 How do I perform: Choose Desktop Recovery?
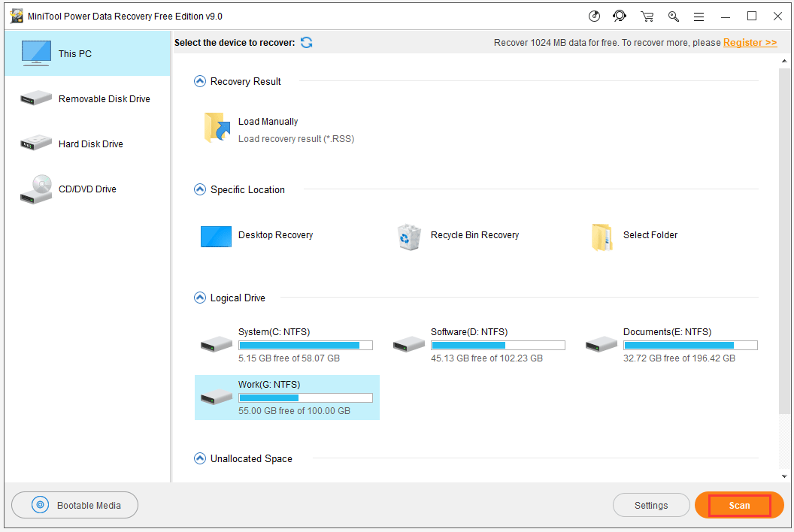pos(275,235)
